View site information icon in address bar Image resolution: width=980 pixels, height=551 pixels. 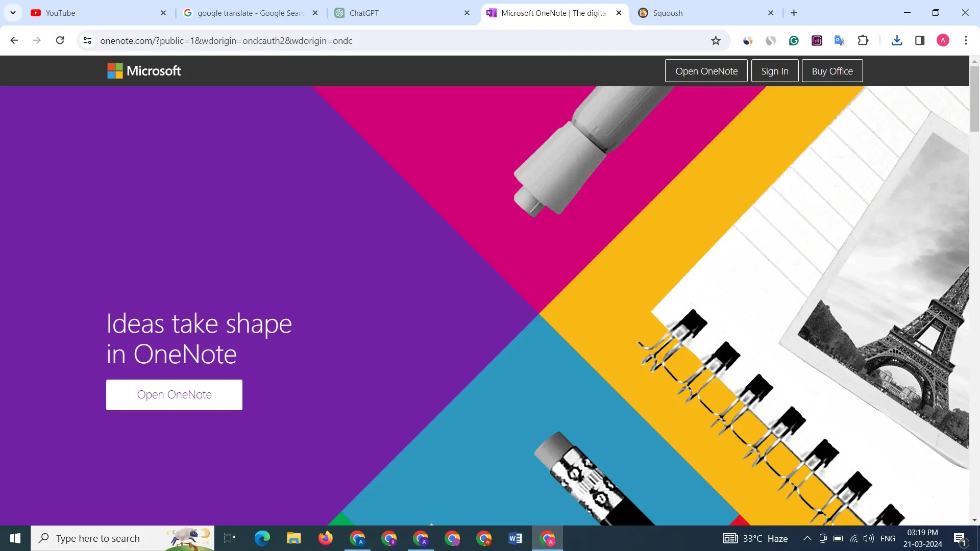tap(87, 40)
